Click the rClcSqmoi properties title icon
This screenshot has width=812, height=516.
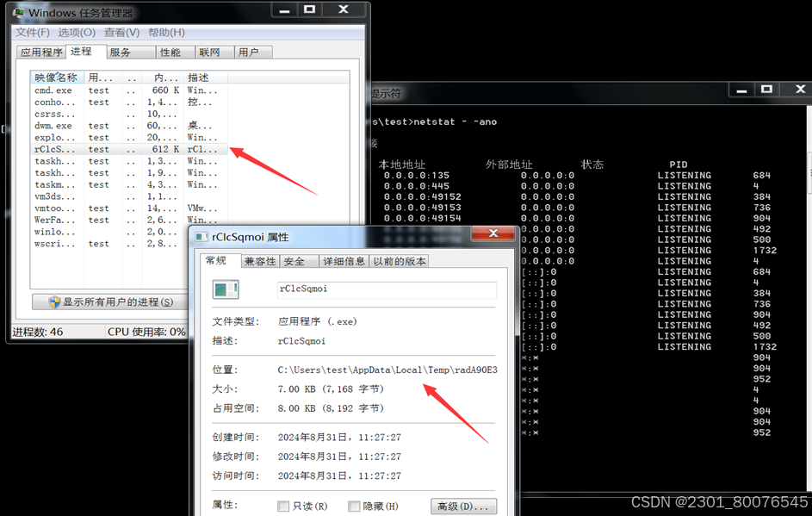(201, 237)
